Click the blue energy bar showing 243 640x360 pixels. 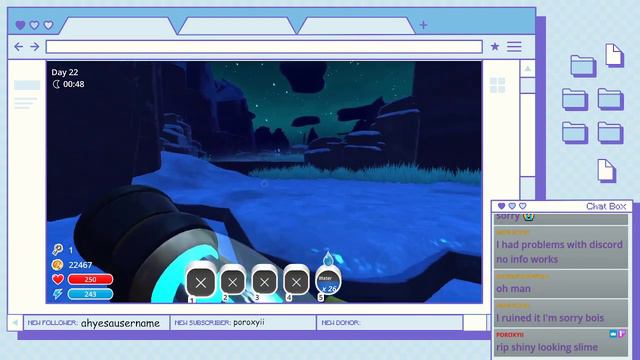tap(90, 294)
